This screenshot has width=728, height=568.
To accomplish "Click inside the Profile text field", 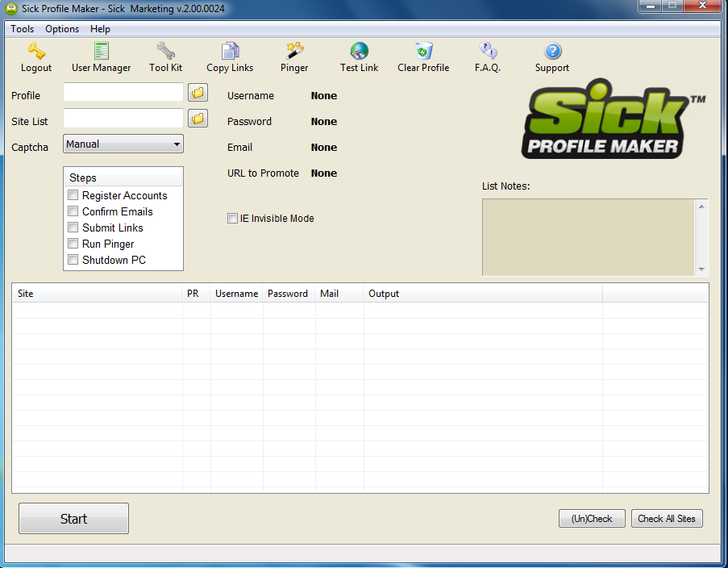I will tap(123, 92).
